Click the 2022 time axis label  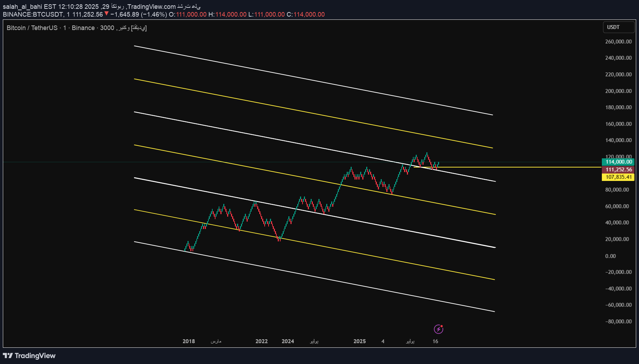pyautogui.click(x=261, y=341)
